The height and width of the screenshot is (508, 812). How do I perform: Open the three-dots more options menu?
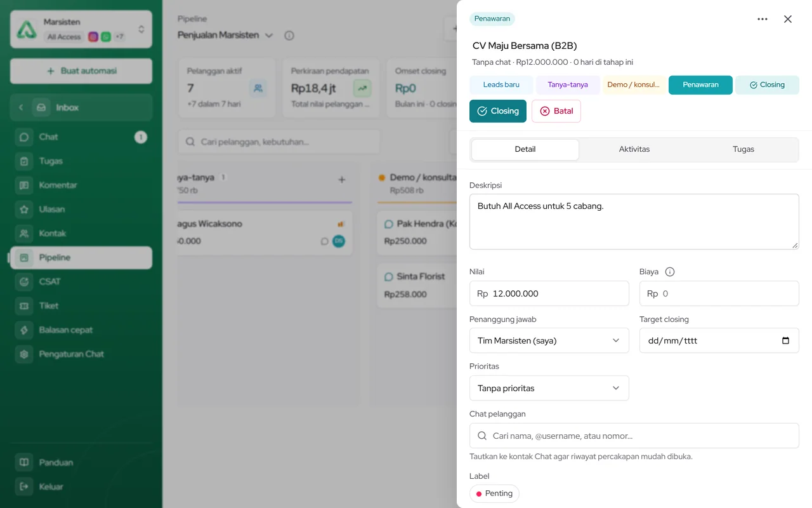point(763,19)
